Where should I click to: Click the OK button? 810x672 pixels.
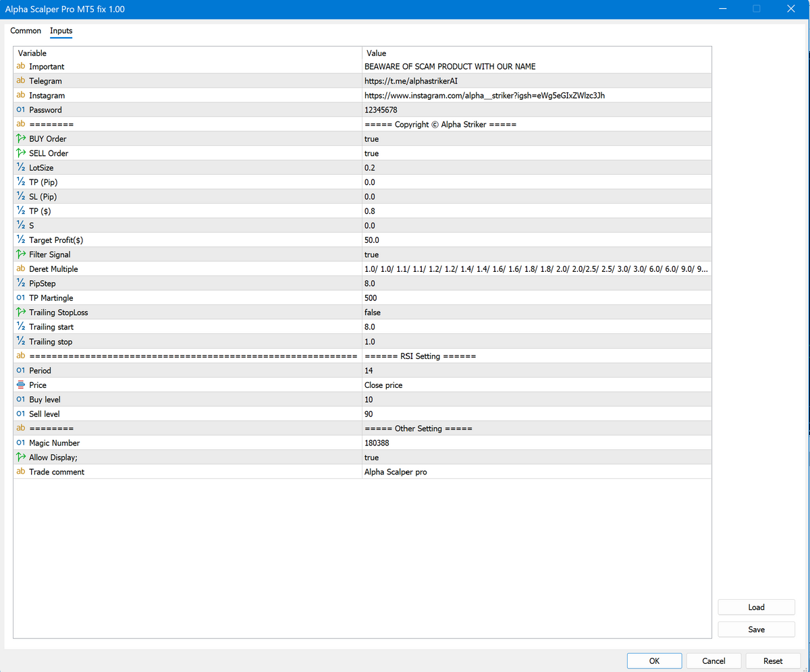click(x=654, y=661)
